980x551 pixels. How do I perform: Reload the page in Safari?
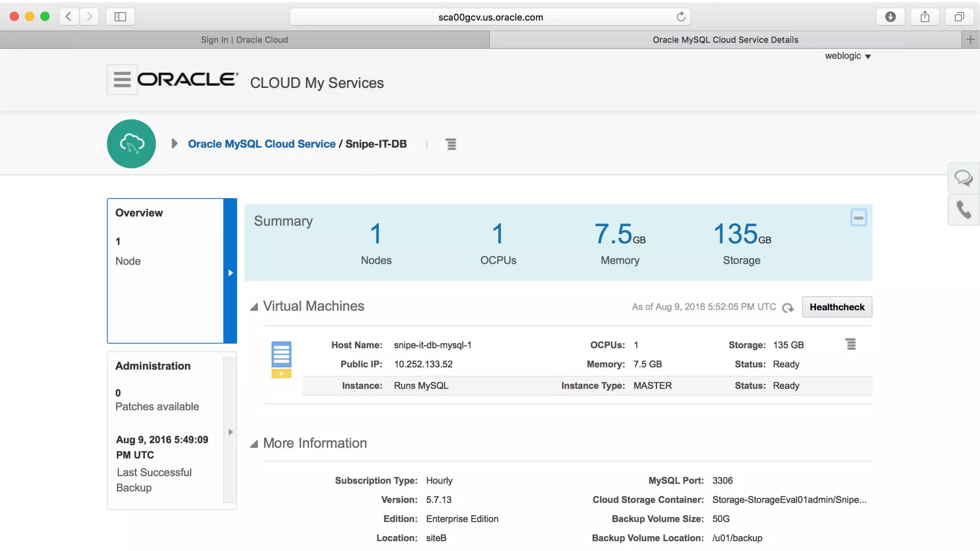point(681,17)
